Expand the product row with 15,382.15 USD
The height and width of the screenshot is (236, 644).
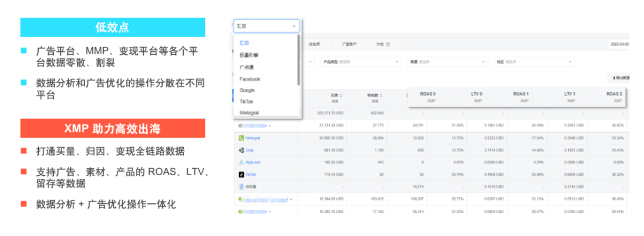tap(270, 212)
